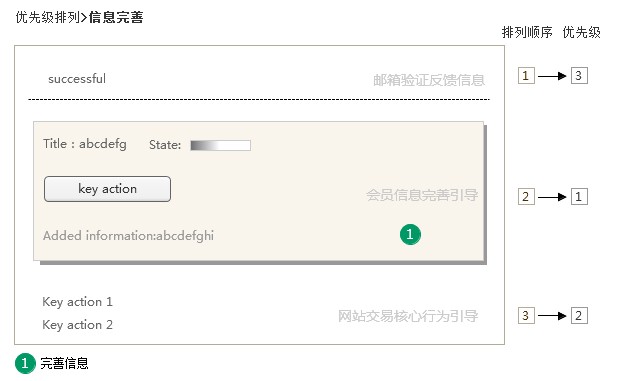Click the State progress bar
Image resolution: width=618 pixels, height=381 pixels.
pyautogui.click(x=220, y=145)
